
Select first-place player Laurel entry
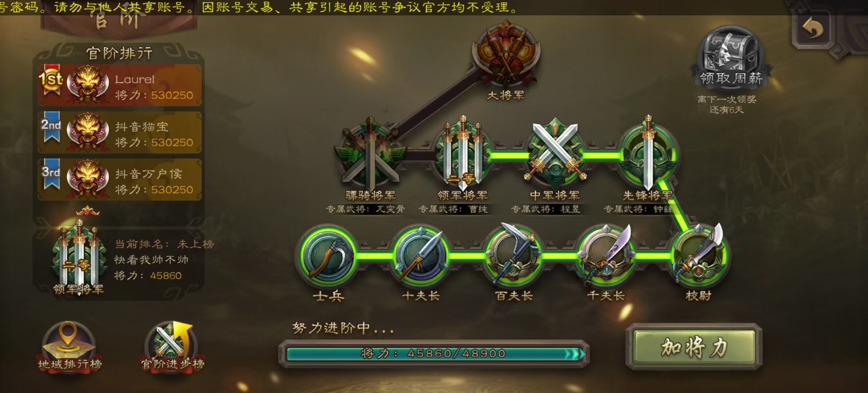tap(119, 85)
